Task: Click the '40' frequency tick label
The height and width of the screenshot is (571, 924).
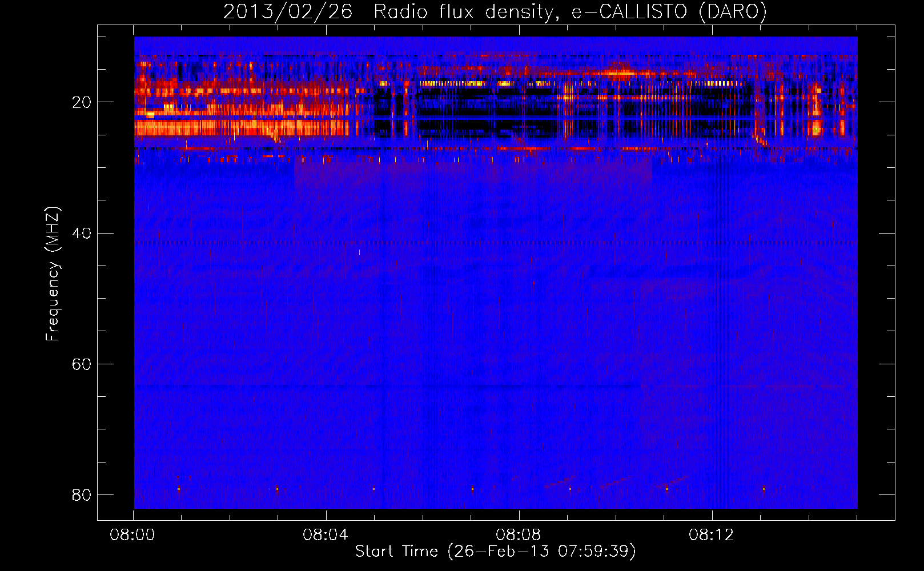Action: click(82, 234)
